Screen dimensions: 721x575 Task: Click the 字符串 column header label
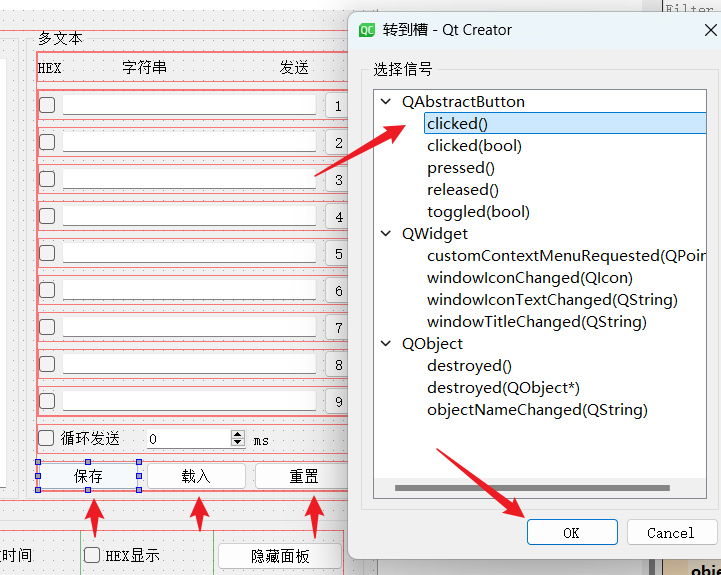point(144,67)
